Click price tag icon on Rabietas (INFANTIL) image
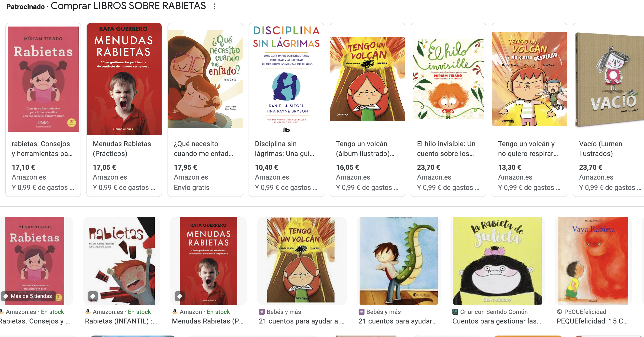 (x=93, y=296)
